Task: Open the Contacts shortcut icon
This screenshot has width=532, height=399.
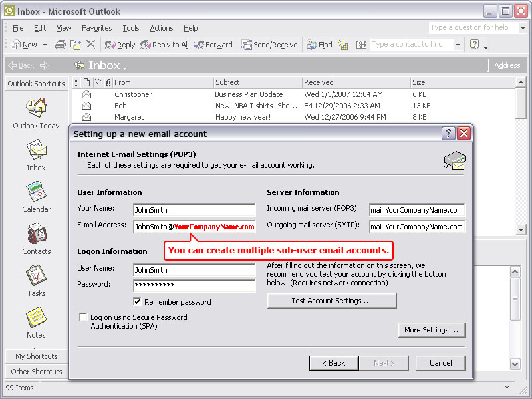Action: coord(36,235)
